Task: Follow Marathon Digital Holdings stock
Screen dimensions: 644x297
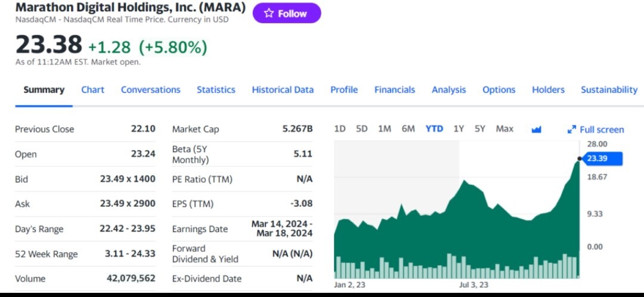Action: (287, 14)
